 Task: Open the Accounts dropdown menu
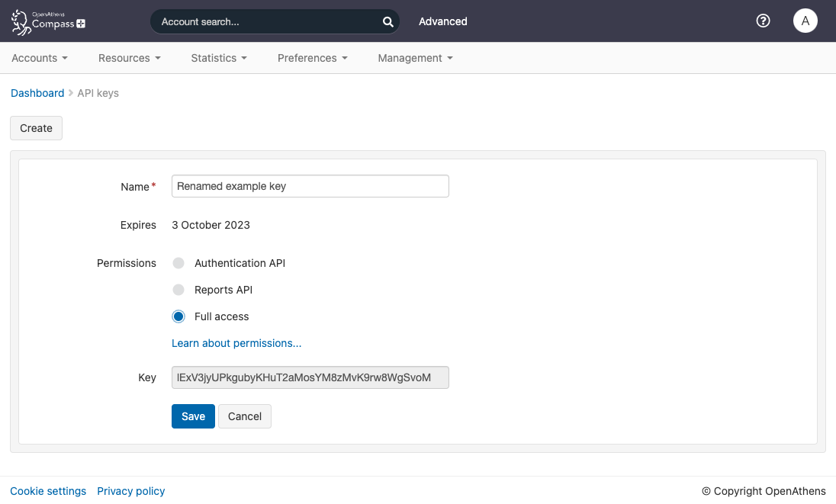(39, 58)
